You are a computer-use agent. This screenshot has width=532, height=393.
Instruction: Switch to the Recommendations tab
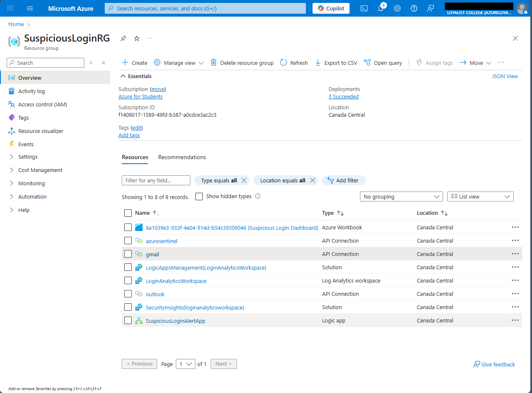tap(182, 157)
